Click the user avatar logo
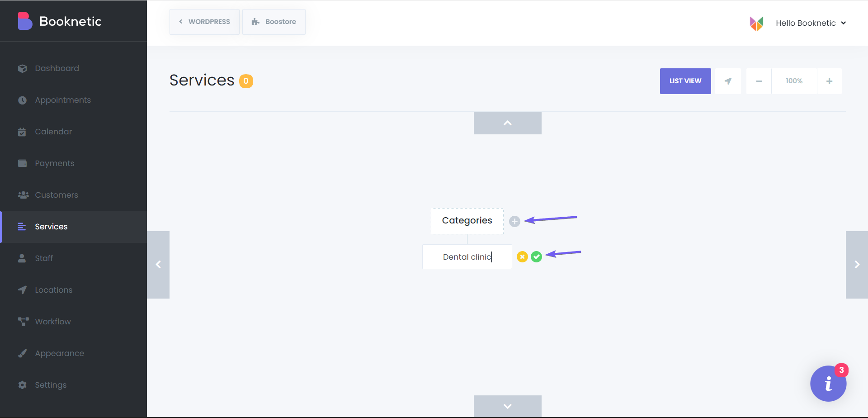This screenshot has height=418, width=868. pyautogui.click(x=756, y=23)
